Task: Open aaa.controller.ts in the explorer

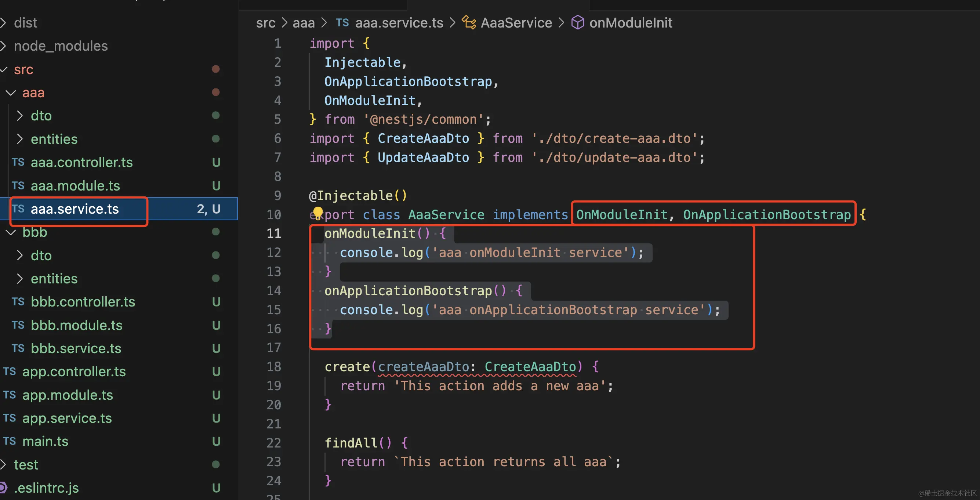Action: coord(81,162)
